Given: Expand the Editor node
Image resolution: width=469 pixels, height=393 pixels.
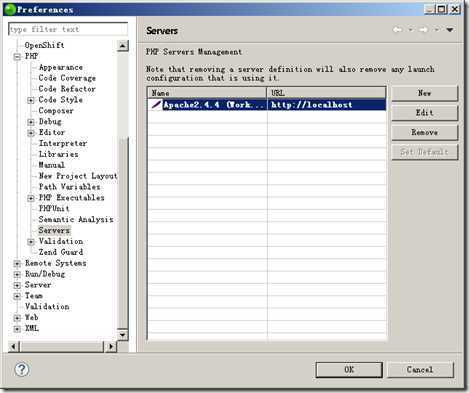Looking at the screenshot, I should [31, 133].
